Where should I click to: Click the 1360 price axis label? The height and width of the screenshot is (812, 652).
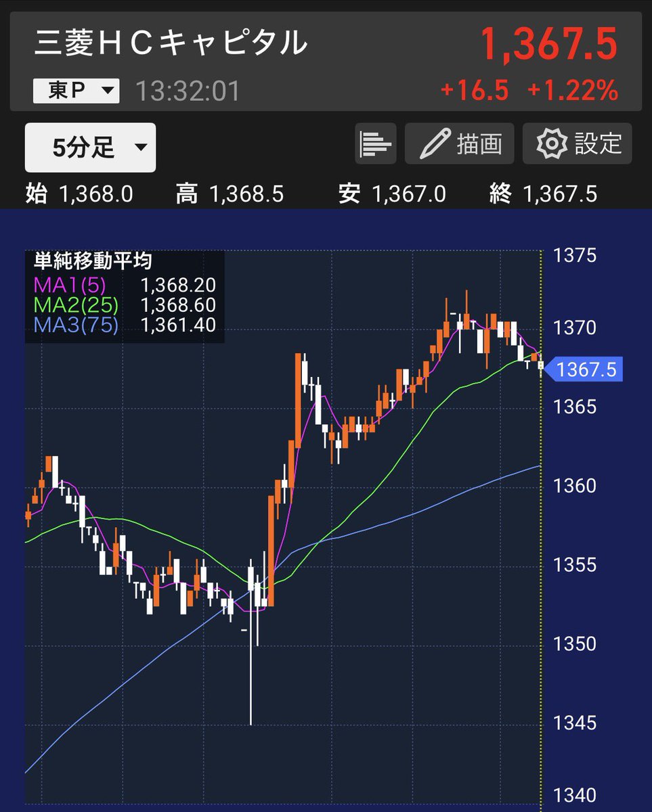click(x=575, y=486)
